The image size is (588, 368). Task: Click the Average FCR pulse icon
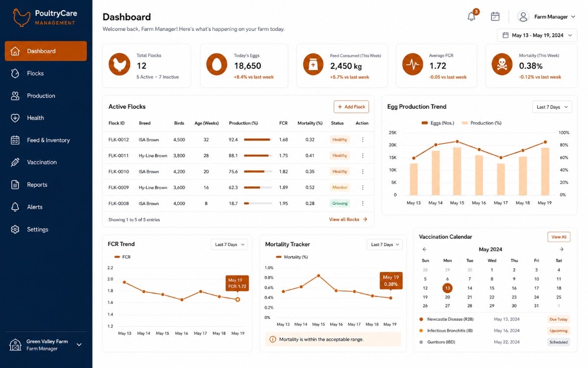tap(413, 64)
